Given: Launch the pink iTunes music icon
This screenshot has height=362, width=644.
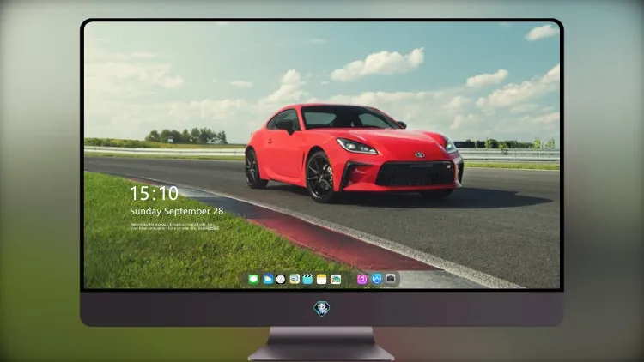Looking at the screenshot, I should 361,280.
